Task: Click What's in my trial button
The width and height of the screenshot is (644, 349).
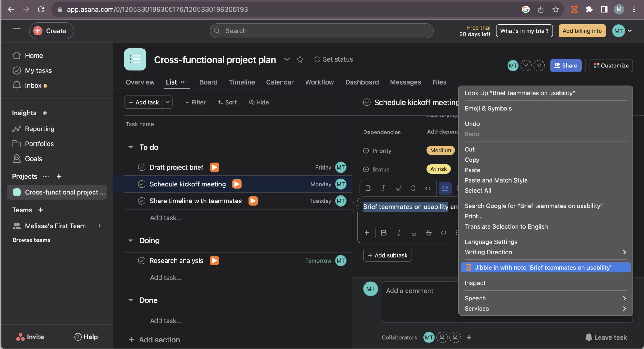Action: pyautogui.click(x=524, y=31)
